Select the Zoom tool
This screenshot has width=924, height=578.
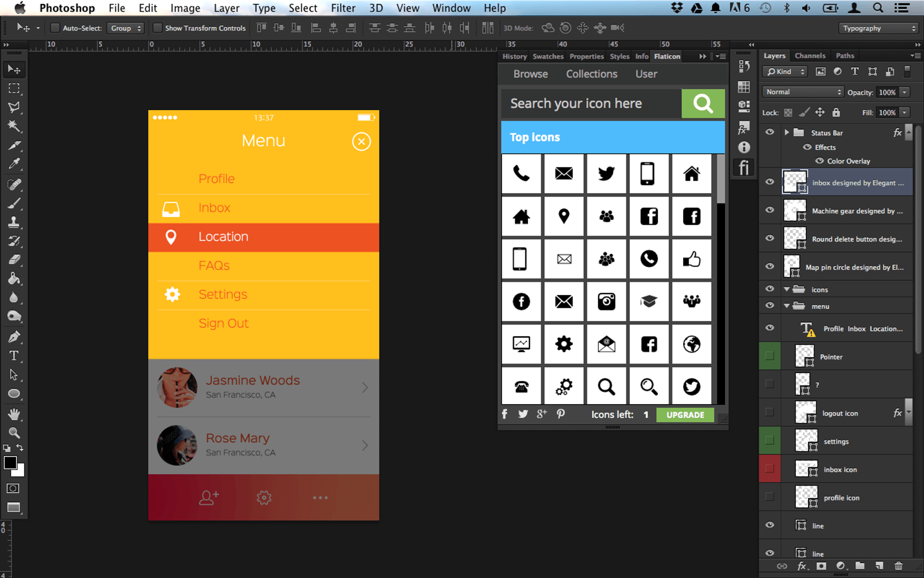14,433
